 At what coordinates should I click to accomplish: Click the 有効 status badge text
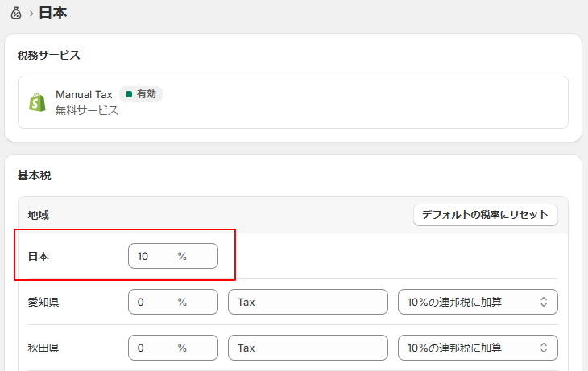pos(146,94)
